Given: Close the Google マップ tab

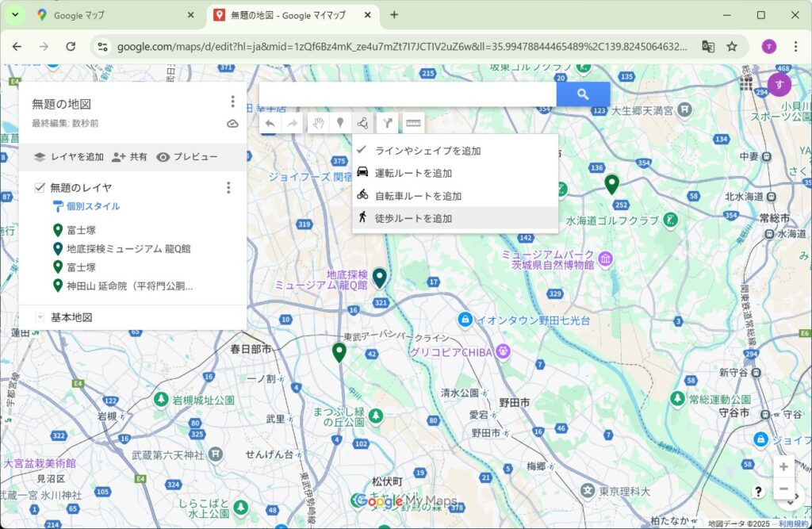Looking at the screenshot, I should [190, 15].
